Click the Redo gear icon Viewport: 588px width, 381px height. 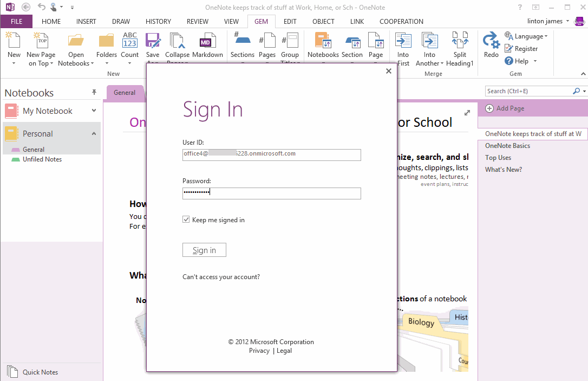click(491, 41)
